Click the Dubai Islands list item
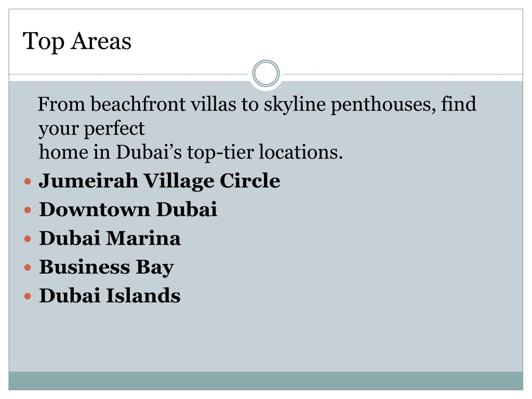532x399 pixels. click(x=110, y=296)
